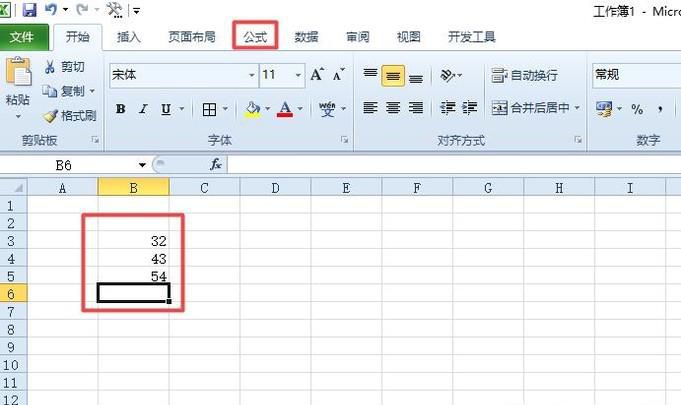
Task: Click the Increase Indent icon
Action: (470, 108)
